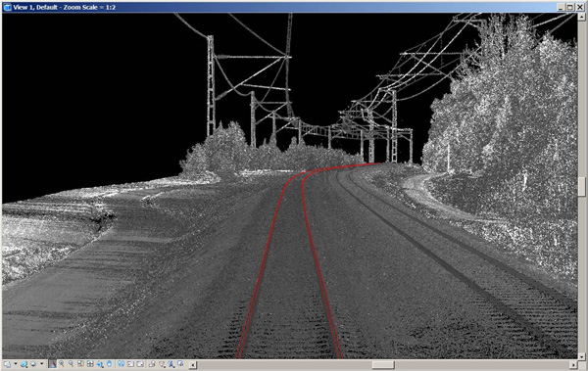Expand the dropdown arrow left of Update View
This screenshot has width=588, height=371.
(x=41, y=364)
